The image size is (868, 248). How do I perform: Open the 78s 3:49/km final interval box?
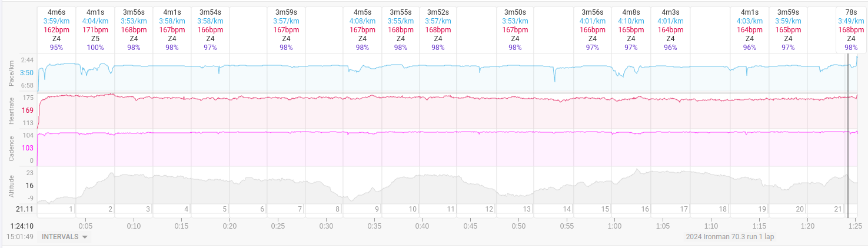click(x=851, y=29)
